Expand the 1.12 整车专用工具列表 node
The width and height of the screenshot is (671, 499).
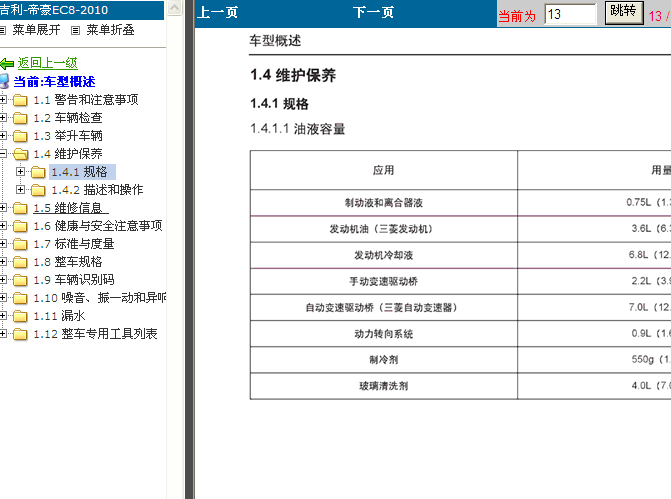(3, 334)
